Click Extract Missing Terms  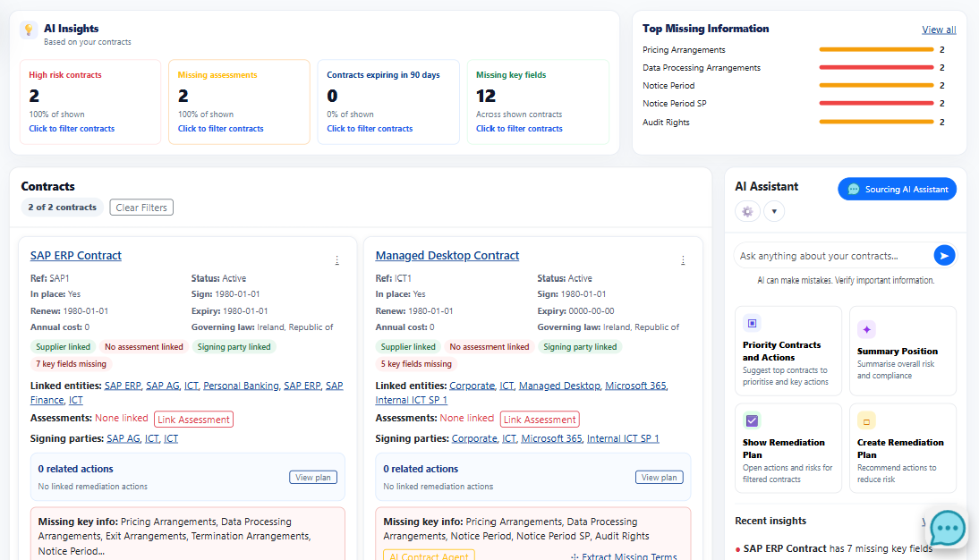coord(624,556)
